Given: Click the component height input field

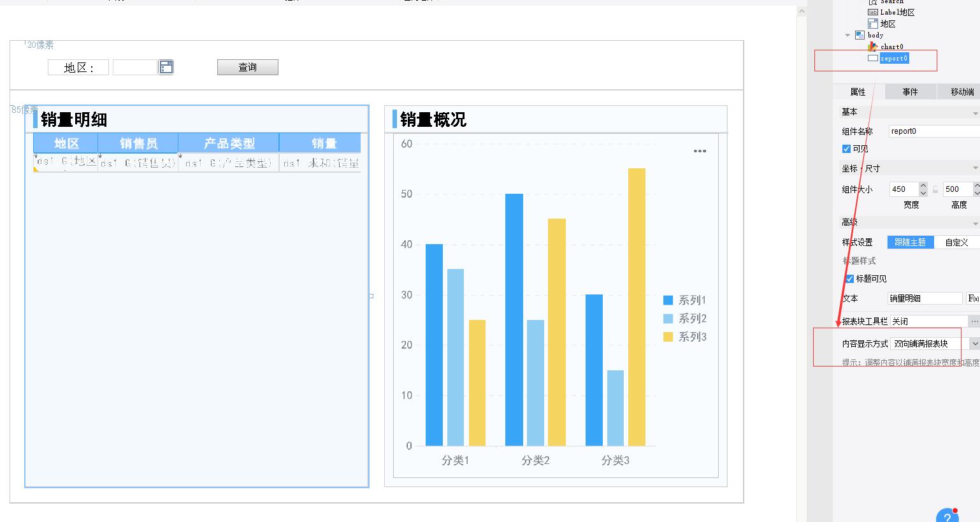Looking at the screenshot, I should [x=958, y=189].
